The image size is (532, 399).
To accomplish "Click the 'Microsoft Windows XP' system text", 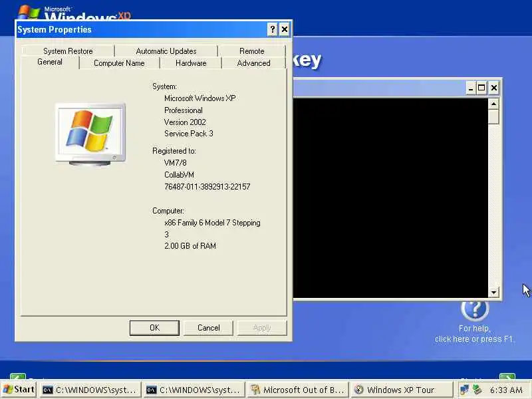I will pos(200,98).
